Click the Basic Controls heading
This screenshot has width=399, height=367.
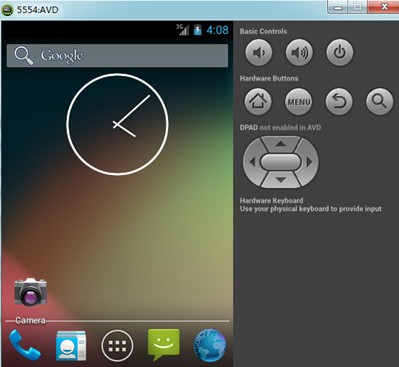point(263,31)
